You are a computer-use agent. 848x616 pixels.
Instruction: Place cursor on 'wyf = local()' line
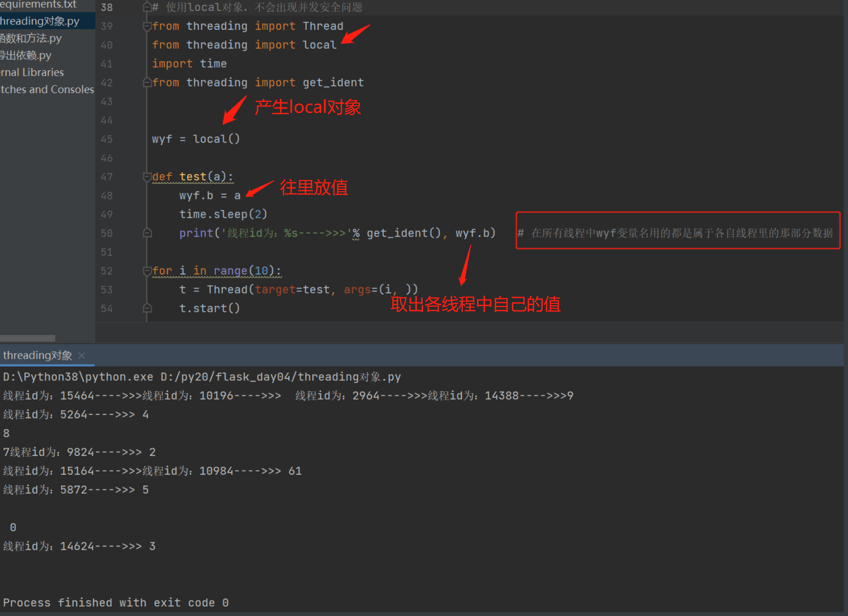[196, 139]
